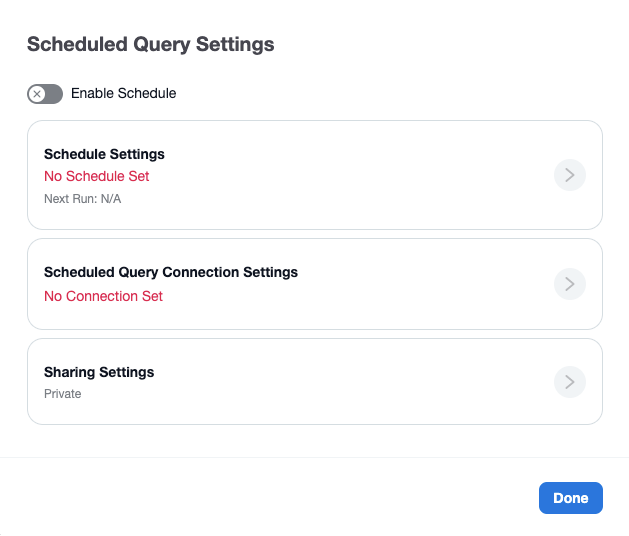This screenshot has width=629, height=536.
Task: Open the Schedule Settings card
Action: [315, 175]
